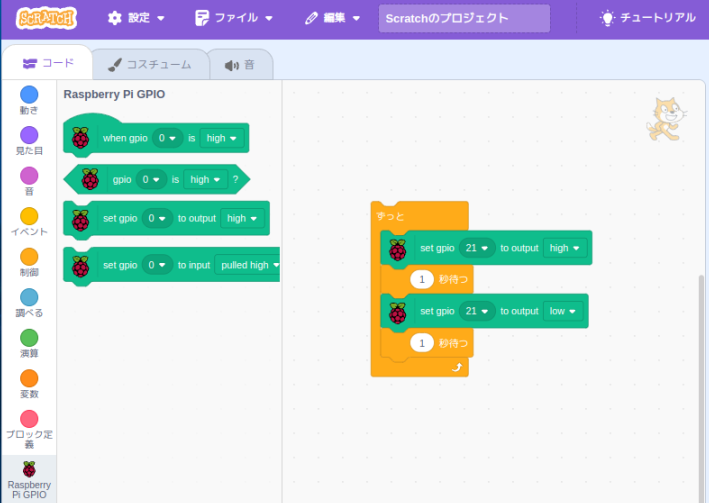Click the Scratch logo
The image size is (709, 503).
(x=46, y=19)
